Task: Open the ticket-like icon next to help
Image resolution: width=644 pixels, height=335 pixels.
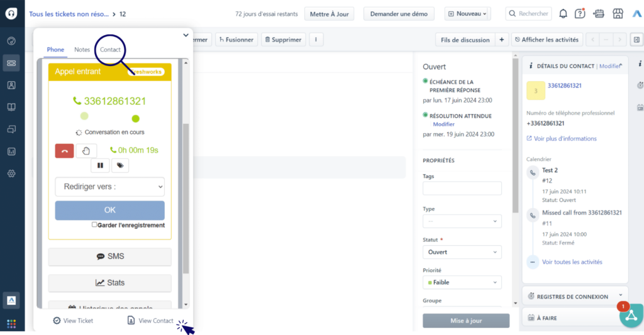Action: [599, 14]
